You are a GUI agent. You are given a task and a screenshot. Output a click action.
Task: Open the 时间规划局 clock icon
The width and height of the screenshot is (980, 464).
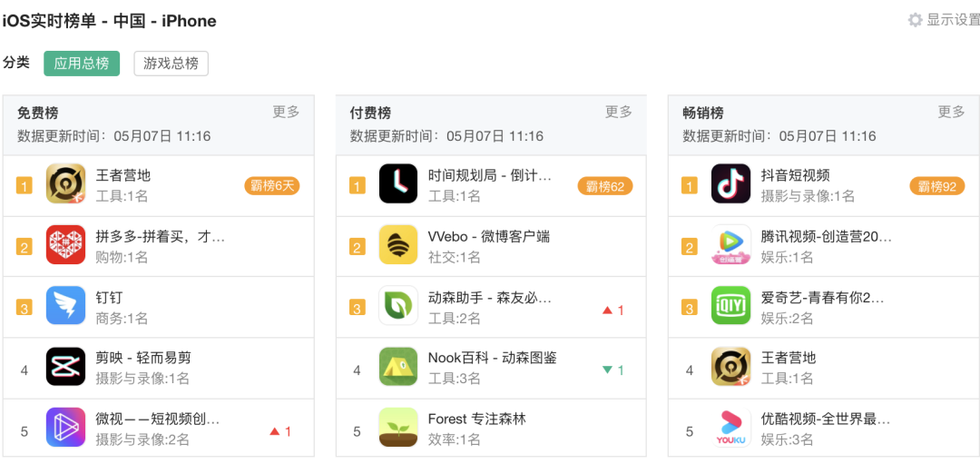(398, 183)
